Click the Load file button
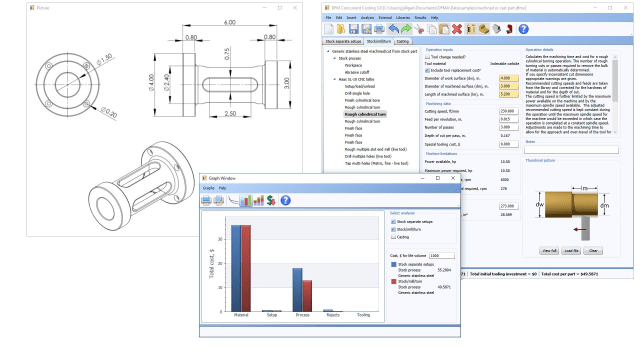The height and width of the screenshot is (360, 640). point(571,251)
